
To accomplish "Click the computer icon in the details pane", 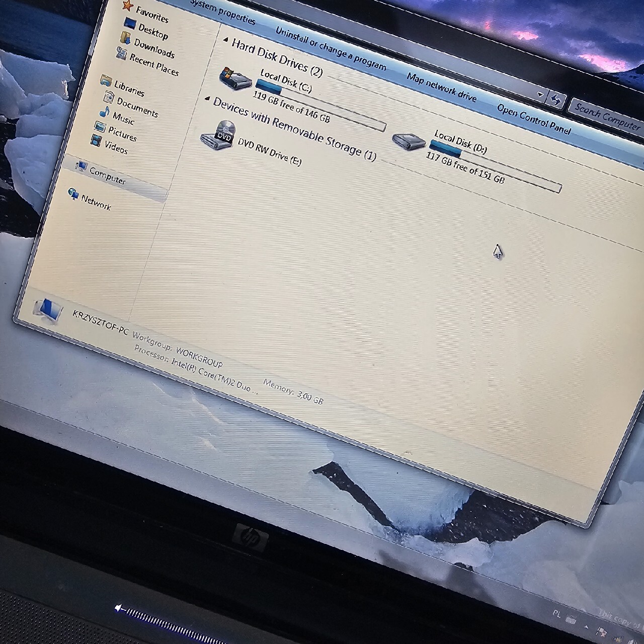I will click(x=47, y=310).
